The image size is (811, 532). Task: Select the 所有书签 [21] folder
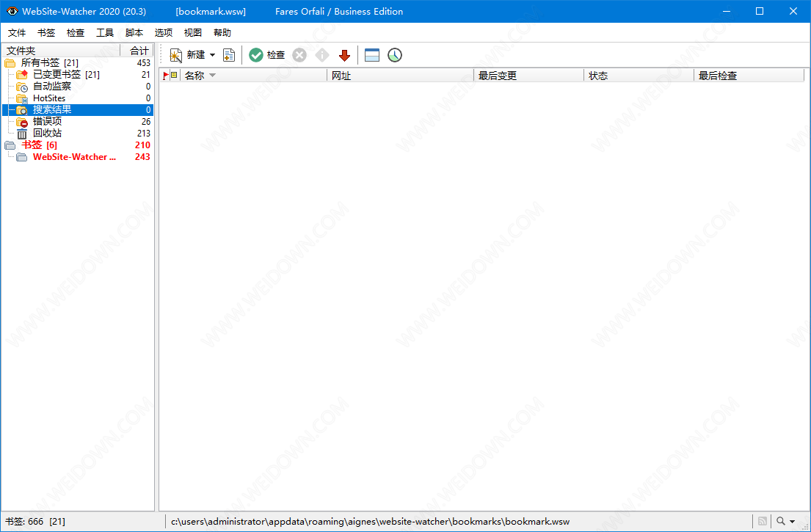tap(50, 63)
